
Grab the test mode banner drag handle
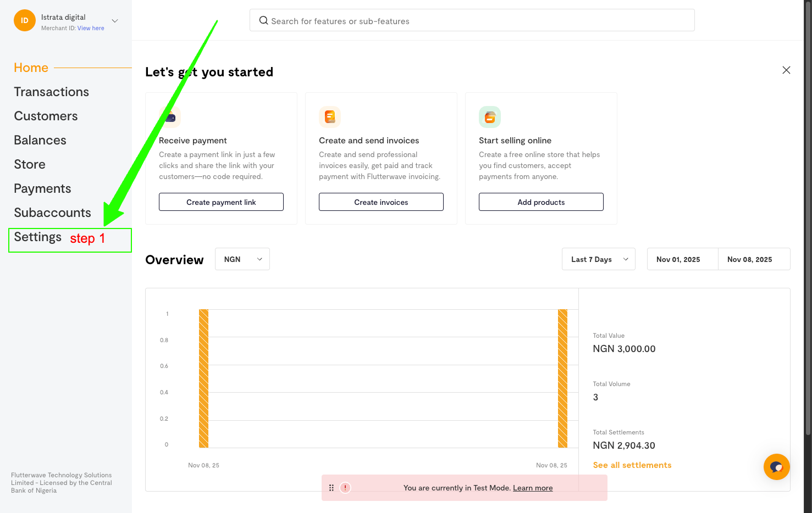click(x=332, y=488)
